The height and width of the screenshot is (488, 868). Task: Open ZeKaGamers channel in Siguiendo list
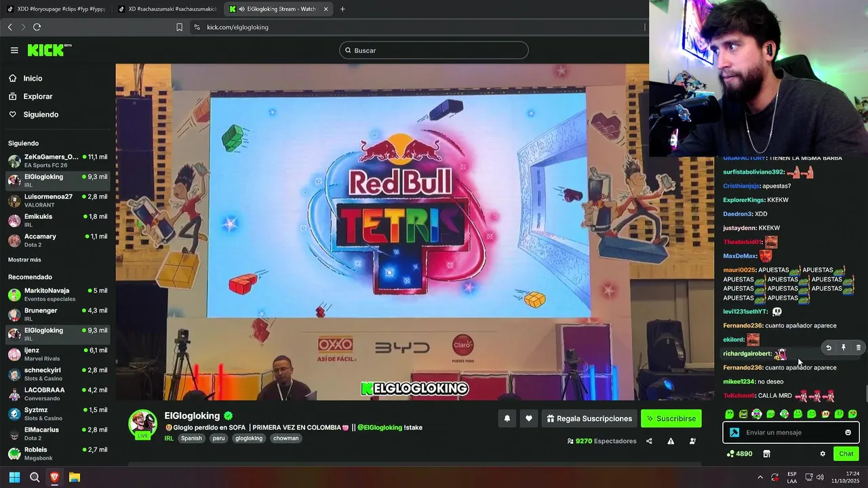[57, 161]
